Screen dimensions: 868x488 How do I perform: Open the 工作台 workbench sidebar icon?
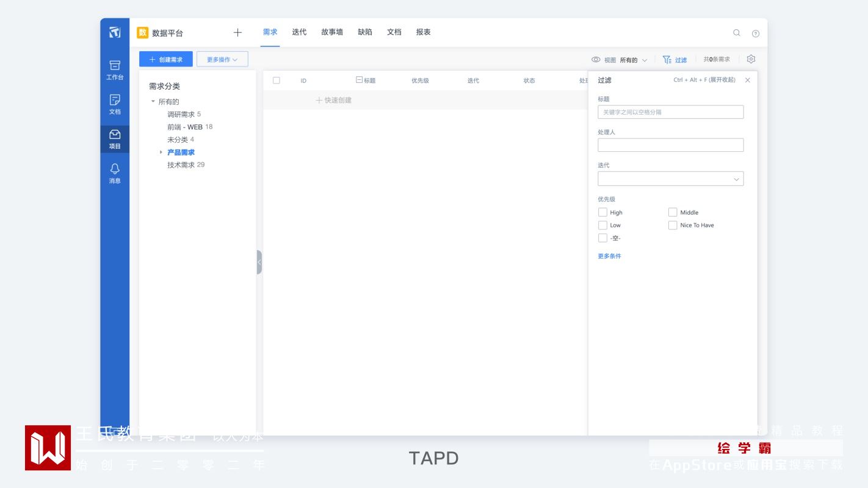pyautogui.click(x=115, y=70)
